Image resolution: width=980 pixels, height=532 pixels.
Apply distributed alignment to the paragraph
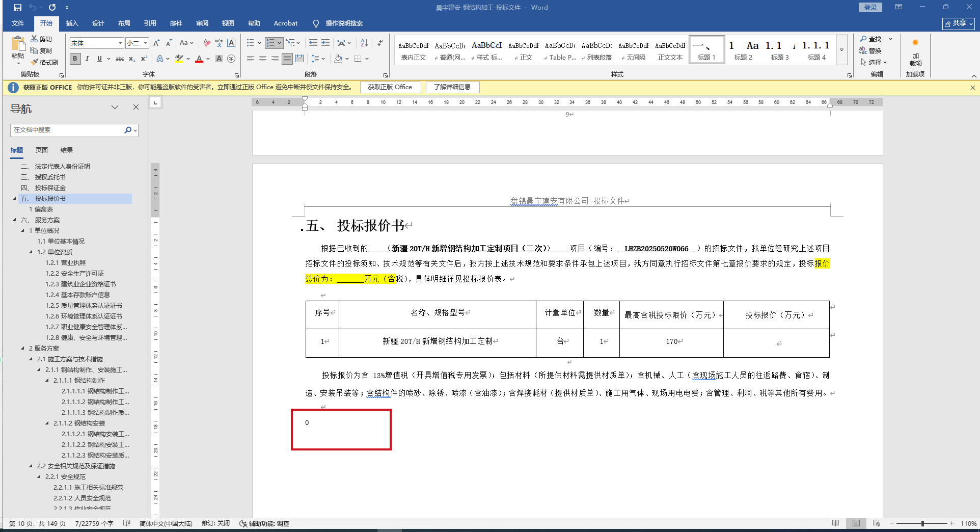(x=300, y=59)
